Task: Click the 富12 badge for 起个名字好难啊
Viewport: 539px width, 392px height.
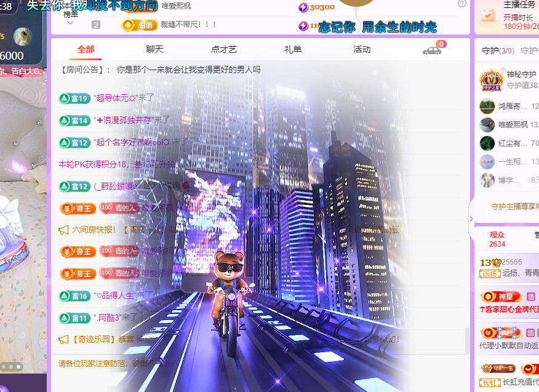Action: [74, 143]
